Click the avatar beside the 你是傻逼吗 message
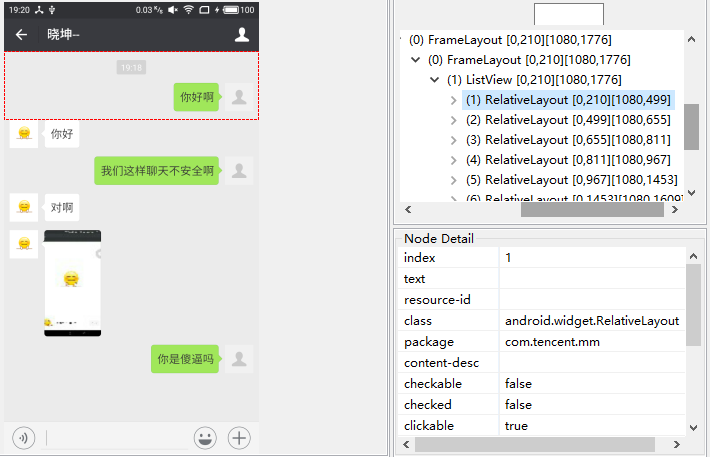Viewport: 710px width, 457px height. click(239, 359)
